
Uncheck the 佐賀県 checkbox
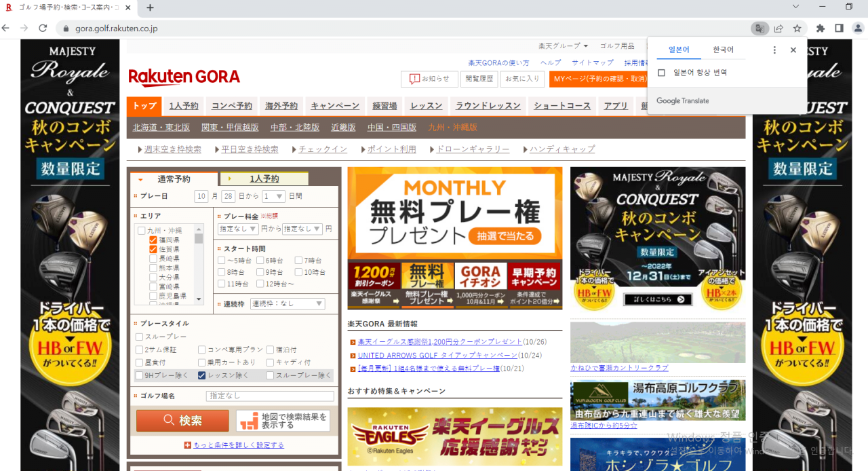click(153, 249)
